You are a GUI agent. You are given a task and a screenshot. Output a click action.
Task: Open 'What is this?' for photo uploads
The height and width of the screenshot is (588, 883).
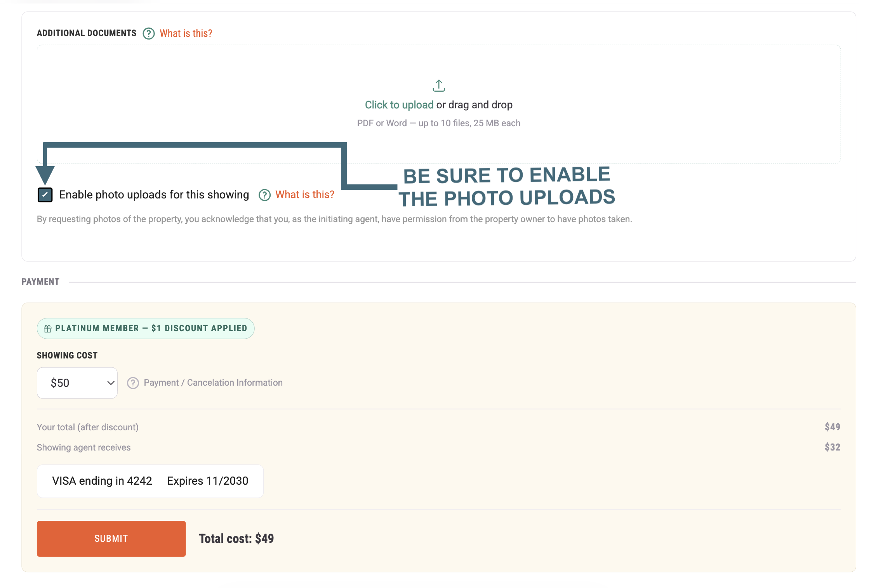(305, 195)
